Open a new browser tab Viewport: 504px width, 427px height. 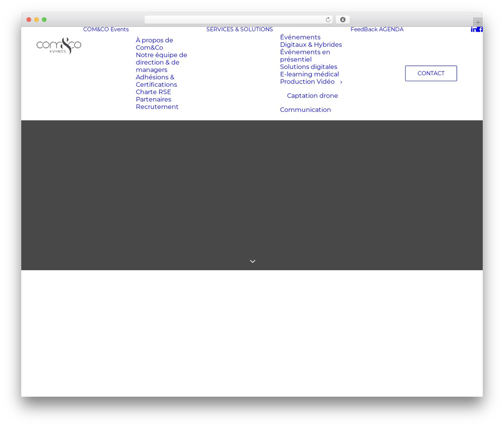click(478, 22)
